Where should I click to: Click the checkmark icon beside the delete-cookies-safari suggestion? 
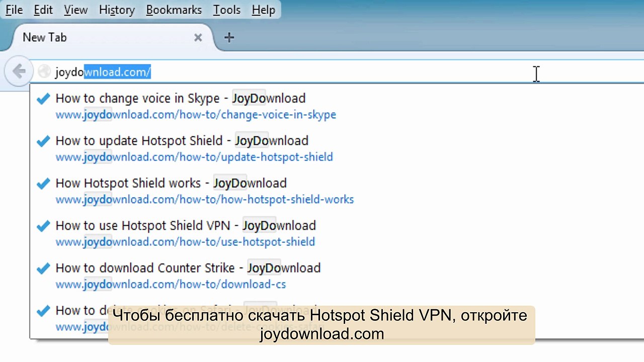[43, 311]
